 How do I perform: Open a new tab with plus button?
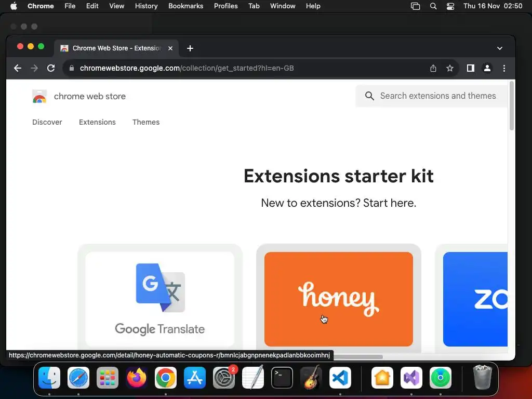(x=190, y=48)
